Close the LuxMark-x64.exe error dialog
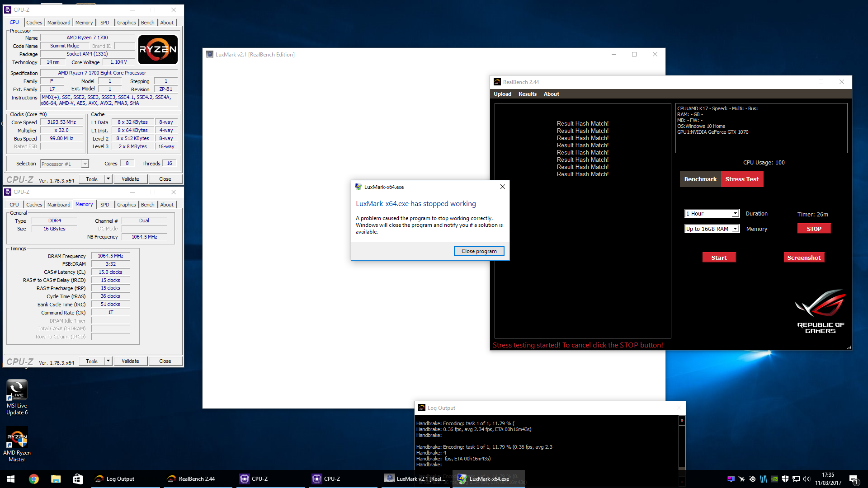Image resolution: width=868 pixels, height=488 pixels. click(502, 187)
